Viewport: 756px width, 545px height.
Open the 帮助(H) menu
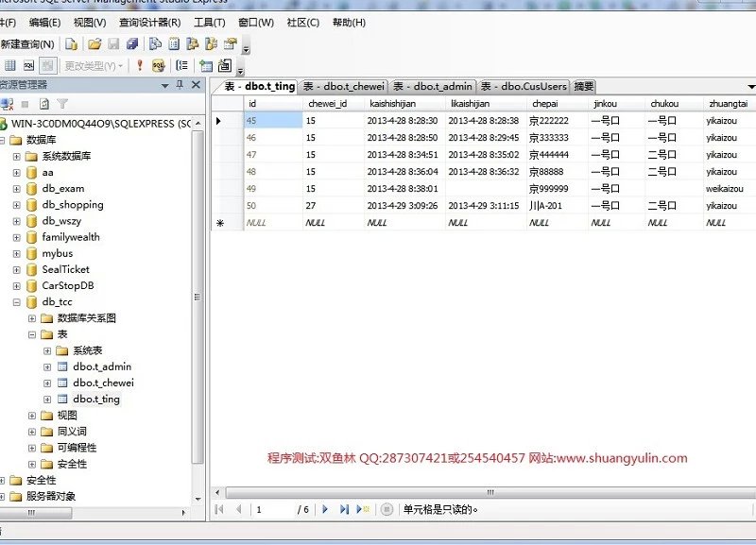[x=349, y=23]
